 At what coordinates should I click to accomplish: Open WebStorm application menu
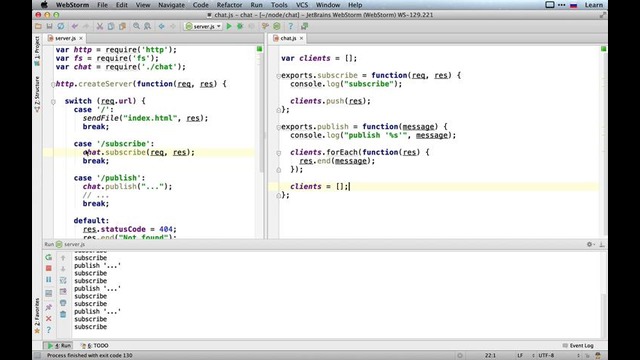[x=72, y=5]
